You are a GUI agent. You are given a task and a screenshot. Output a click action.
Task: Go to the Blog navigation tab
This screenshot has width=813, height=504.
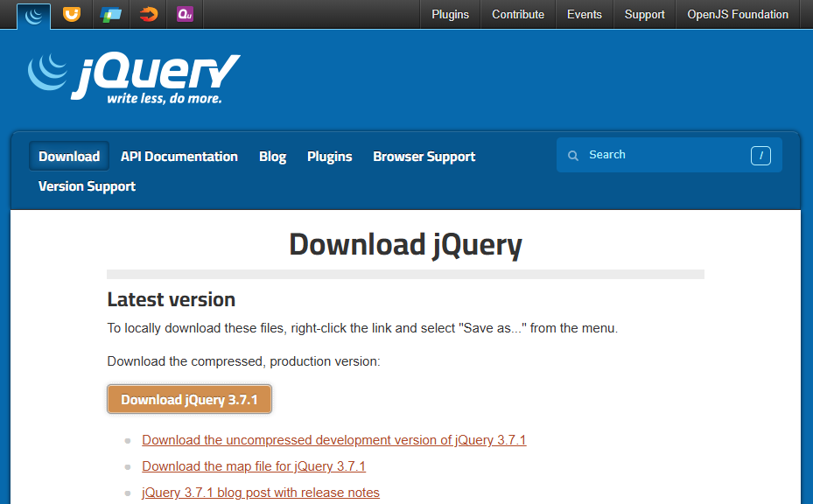tap(272, 157)
